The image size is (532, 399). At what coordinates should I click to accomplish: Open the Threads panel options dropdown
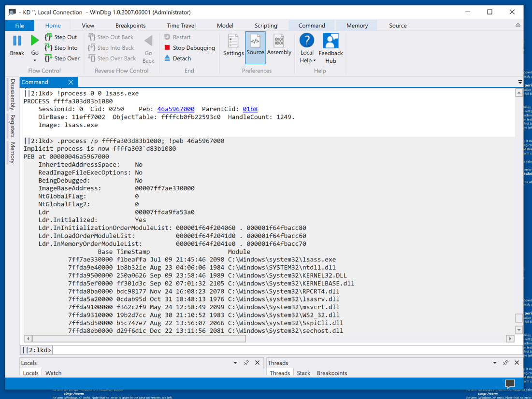(494, 363)
